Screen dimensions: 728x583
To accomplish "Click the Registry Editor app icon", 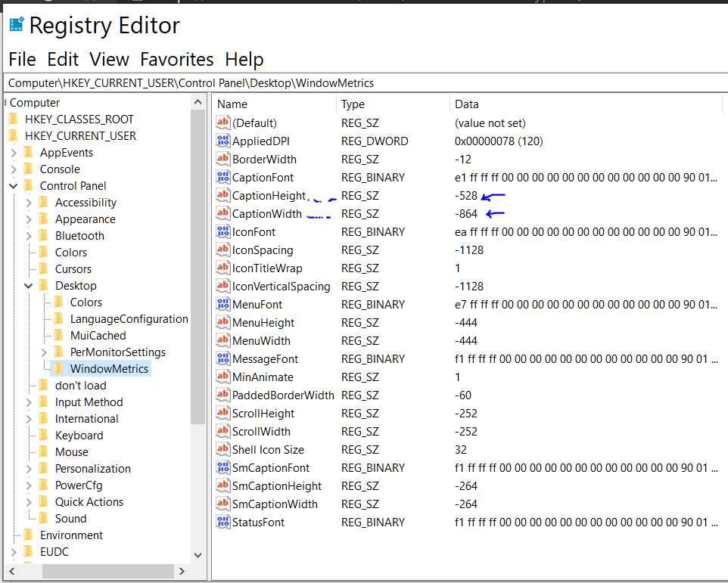I will click(17, 25).
